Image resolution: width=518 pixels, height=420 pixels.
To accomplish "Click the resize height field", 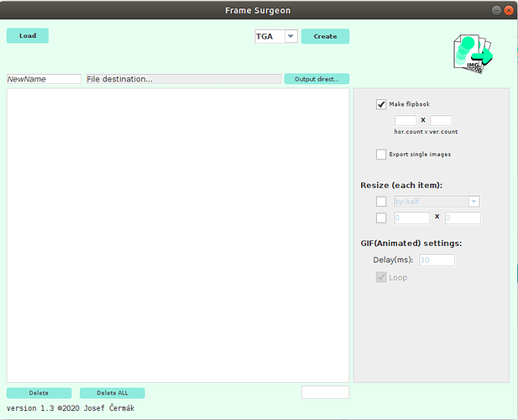I will pyautogui.click(x=463, y=218).
